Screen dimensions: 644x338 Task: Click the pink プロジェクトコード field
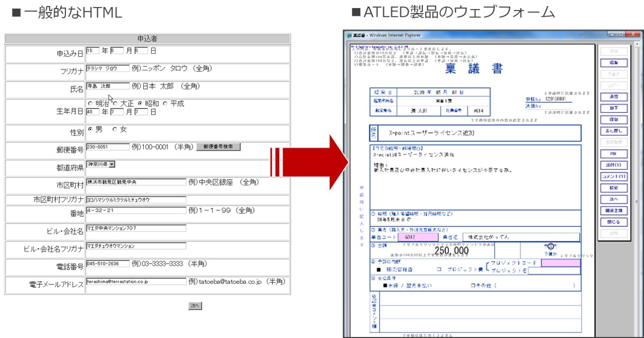560,263
